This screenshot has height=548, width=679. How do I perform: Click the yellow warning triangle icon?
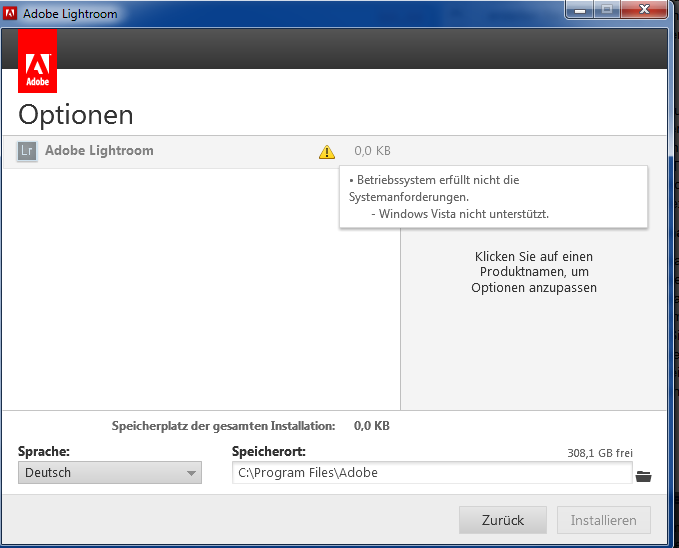(327, 152)
